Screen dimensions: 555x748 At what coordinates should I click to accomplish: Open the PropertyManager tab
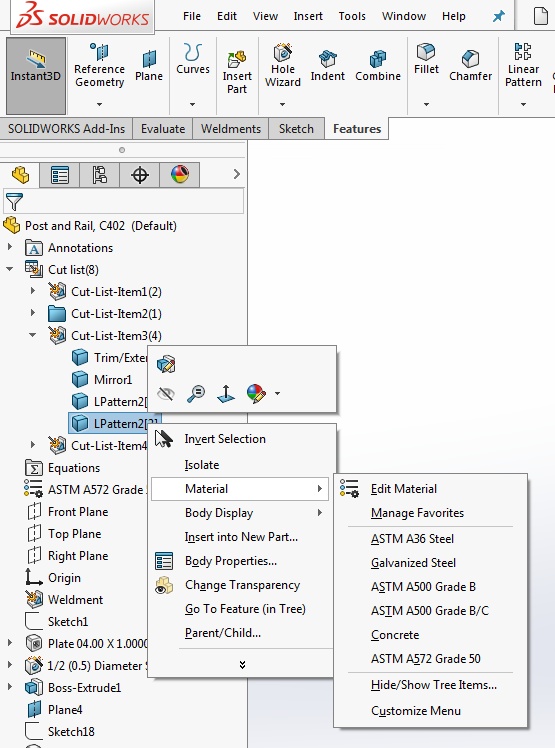point(60,175)
